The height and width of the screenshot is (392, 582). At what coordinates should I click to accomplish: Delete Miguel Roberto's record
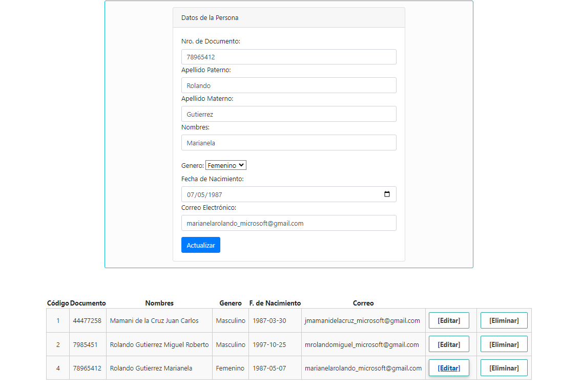tap(504, 344)
